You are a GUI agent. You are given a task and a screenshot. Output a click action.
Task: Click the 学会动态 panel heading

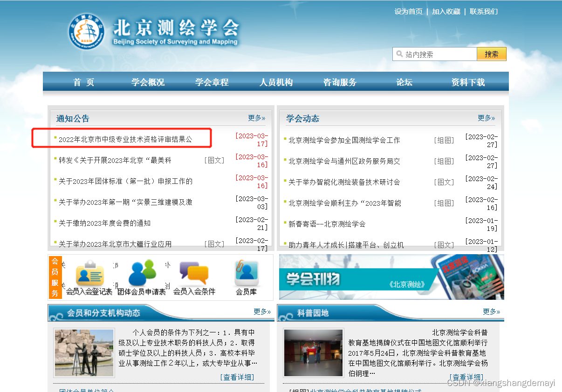(x=303, y=119)
